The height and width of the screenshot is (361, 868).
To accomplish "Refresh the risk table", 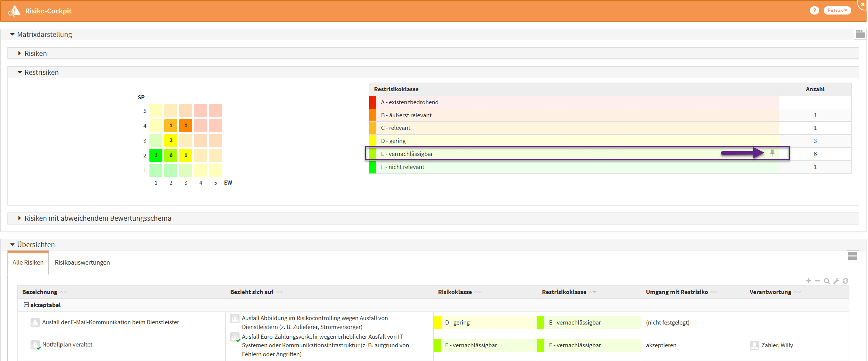I will 845,281.
